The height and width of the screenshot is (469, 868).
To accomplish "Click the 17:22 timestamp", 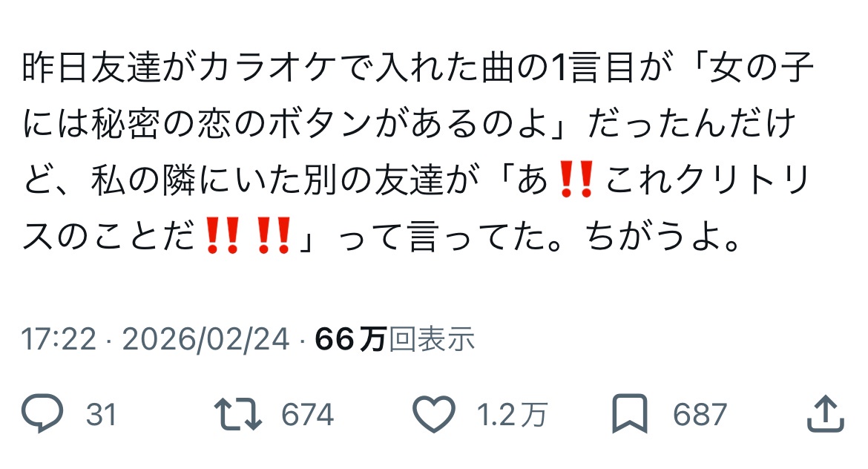I will point(59,339).
